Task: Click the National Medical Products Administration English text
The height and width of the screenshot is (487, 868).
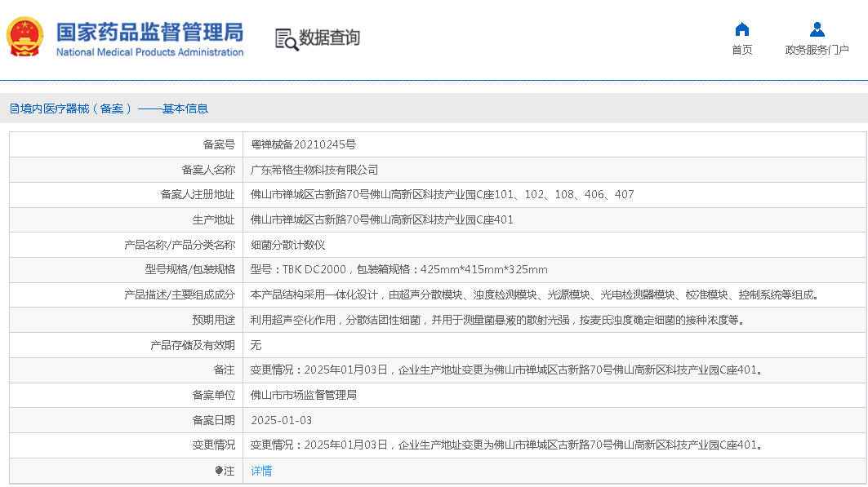Action: click(x=149, y=52)
